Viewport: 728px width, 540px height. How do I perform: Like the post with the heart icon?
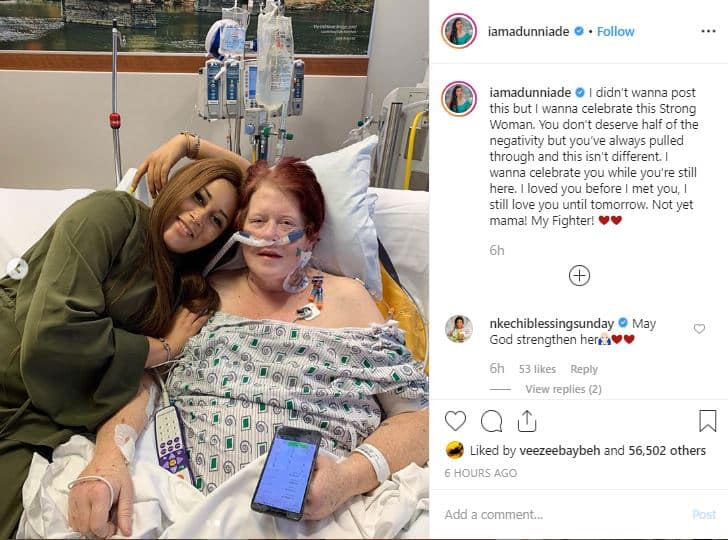tap(455, 421)
